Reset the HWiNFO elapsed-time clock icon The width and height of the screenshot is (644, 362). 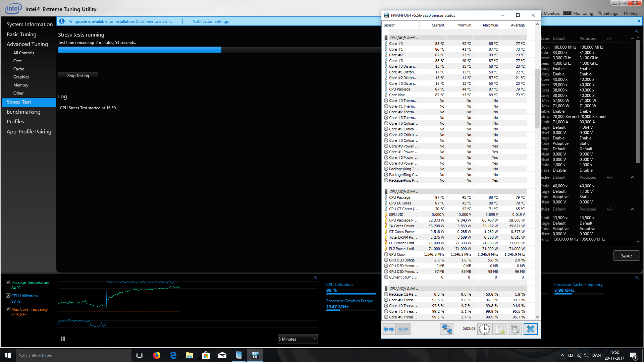pos(484,329)
